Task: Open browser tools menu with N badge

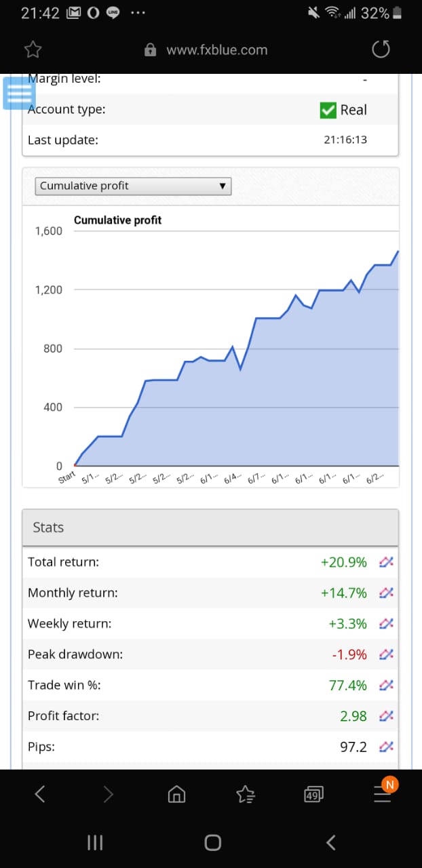Action: coord(384,792)
